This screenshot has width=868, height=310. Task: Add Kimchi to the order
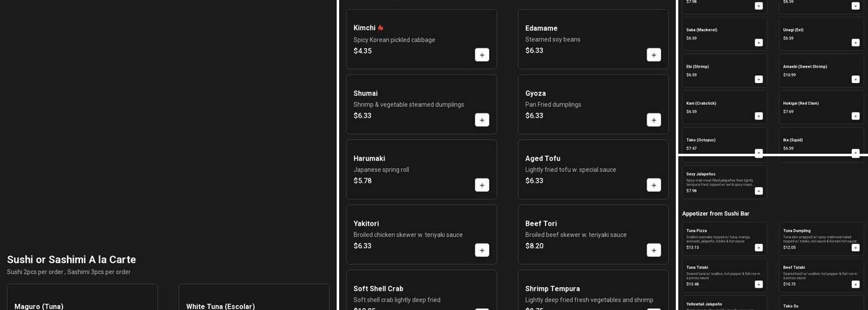[482, 55]
